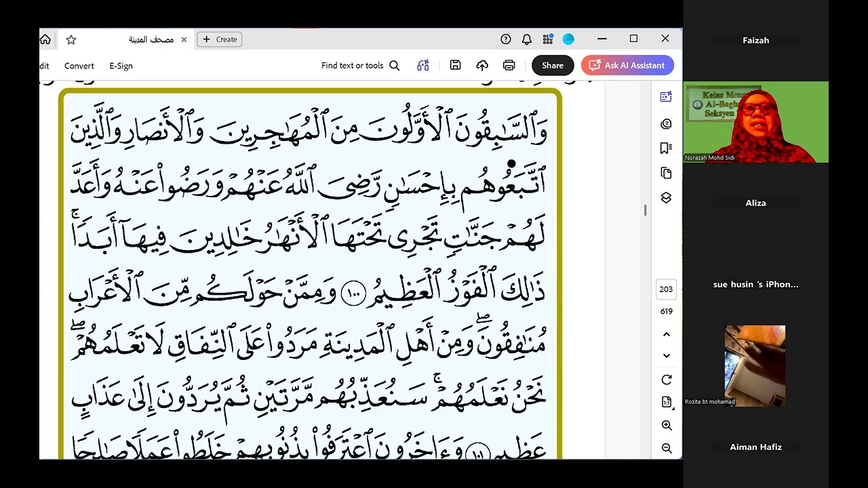The image size is (868, 488).
Task: Go to Acrobat Home via house icon
Action: [x=45, y=39]
